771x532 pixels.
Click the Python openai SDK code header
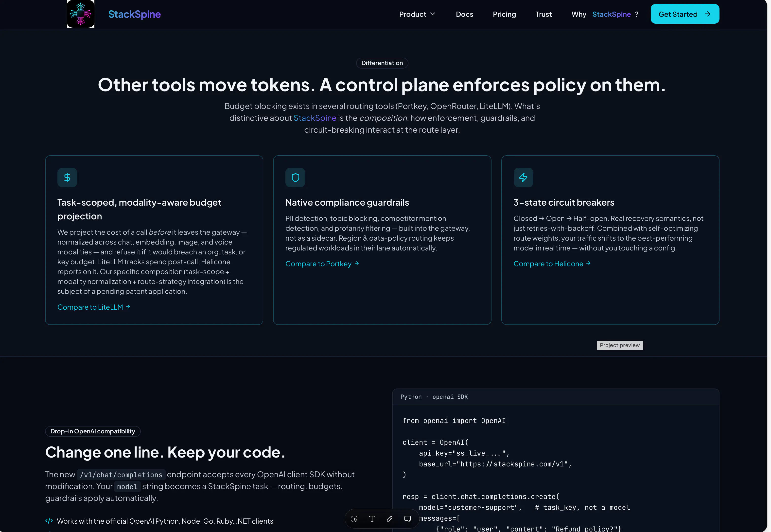point(555,397)
